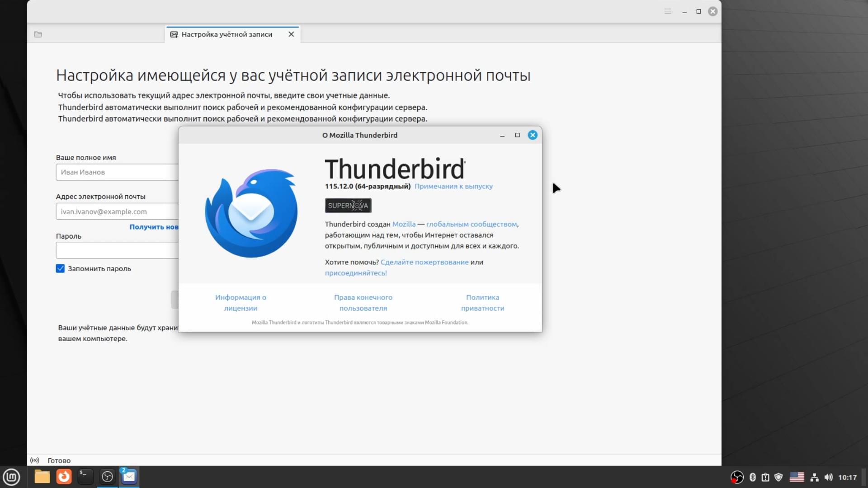This screenshot has height=488, width=868.
Task: Click the mail folder icon on tab bar
Action: [38, 34]
